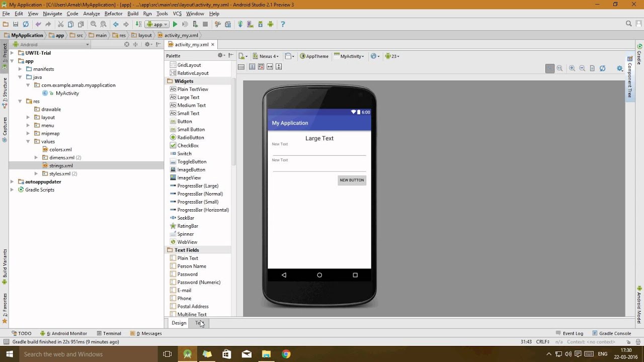Zoom out on the design preview
Viewport: 644px width, 362px height.
[x=582, y=68]
